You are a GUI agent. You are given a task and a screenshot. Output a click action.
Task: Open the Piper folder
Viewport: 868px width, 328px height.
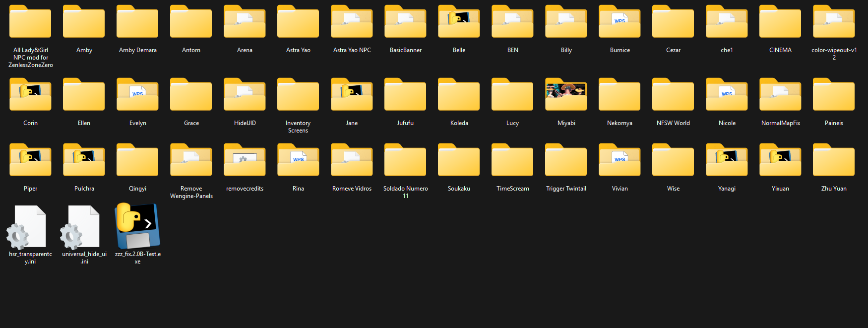[30, 160]
